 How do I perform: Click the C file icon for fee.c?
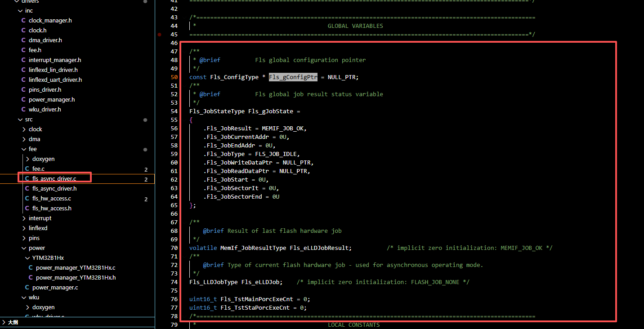[27, 169]
